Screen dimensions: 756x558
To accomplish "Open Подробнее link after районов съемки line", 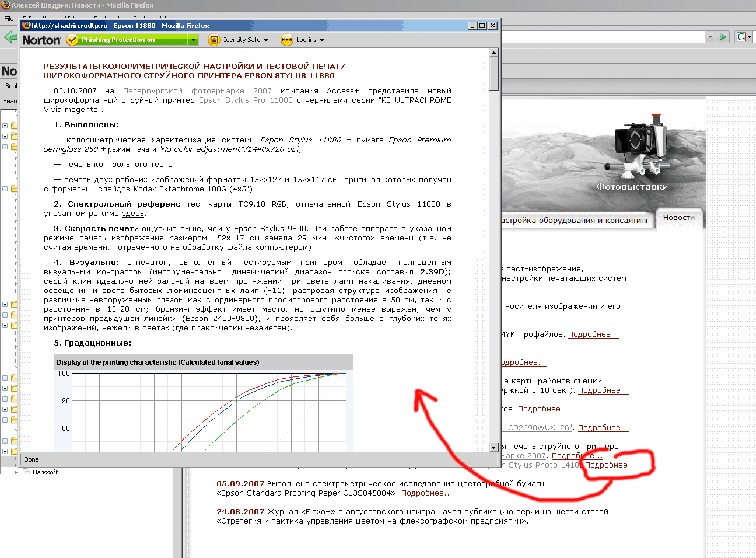I will [604, 390].
